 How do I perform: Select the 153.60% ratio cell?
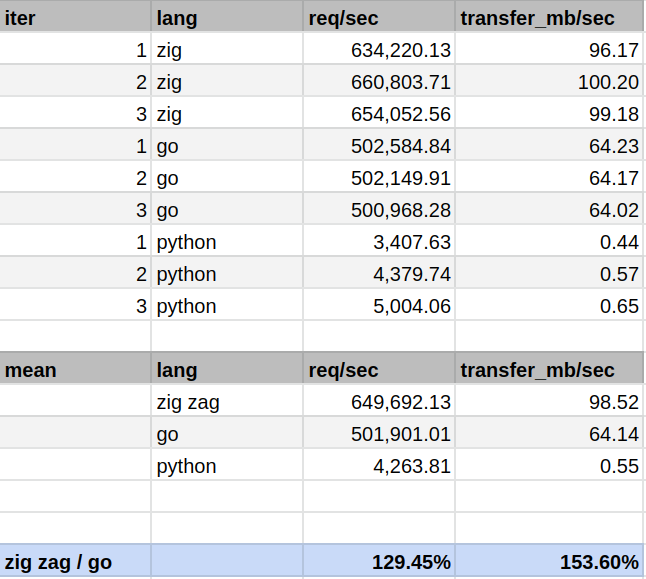(x=550, y=562)
